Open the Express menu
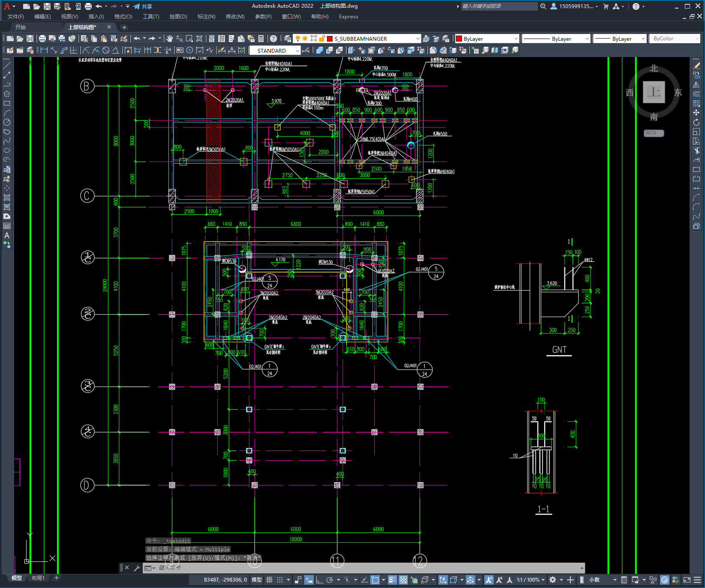The width and height of the screenshot is (705, 588). coord(348,17)
